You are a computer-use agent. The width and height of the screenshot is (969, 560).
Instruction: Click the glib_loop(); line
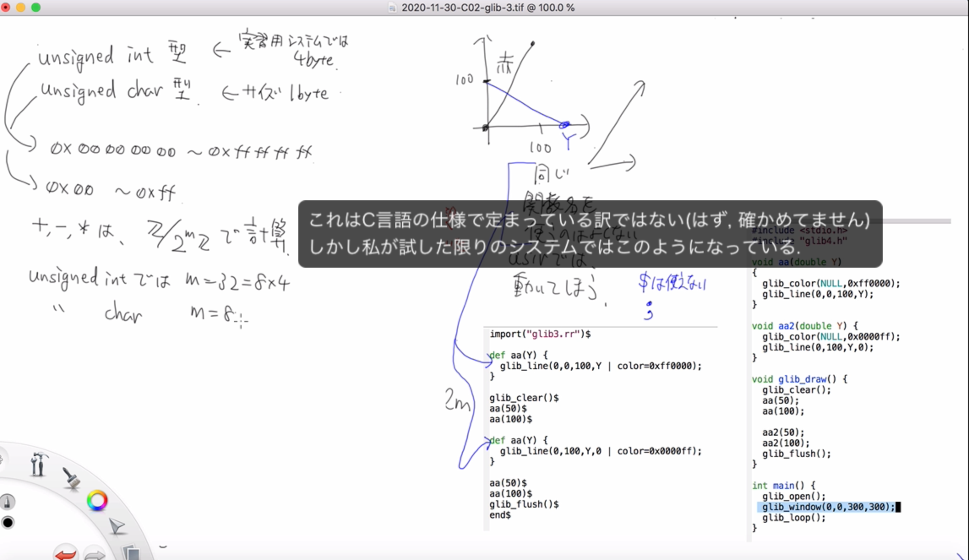[794, 518]
